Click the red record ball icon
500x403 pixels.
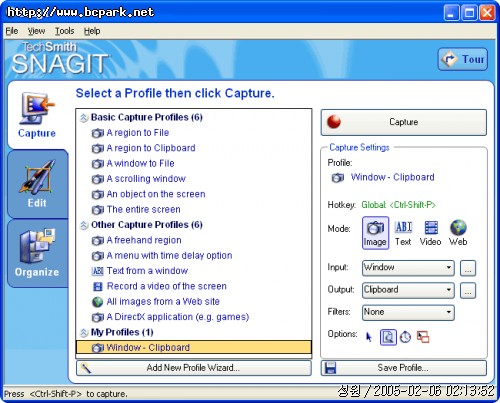click(334, 122)
